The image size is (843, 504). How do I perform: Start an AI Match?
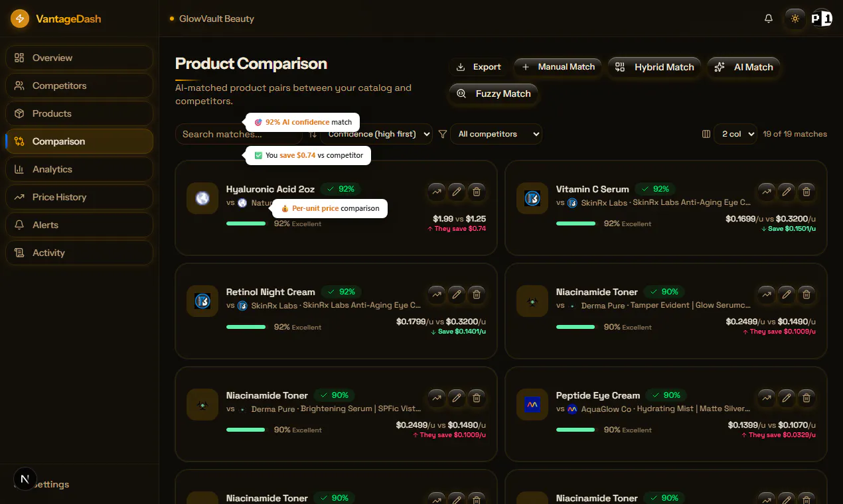[x=743, y=67]
